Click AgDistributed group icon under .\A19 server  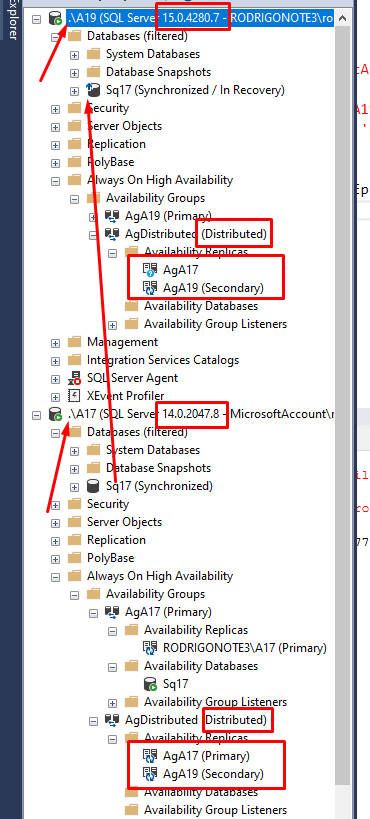click(112, 234)
